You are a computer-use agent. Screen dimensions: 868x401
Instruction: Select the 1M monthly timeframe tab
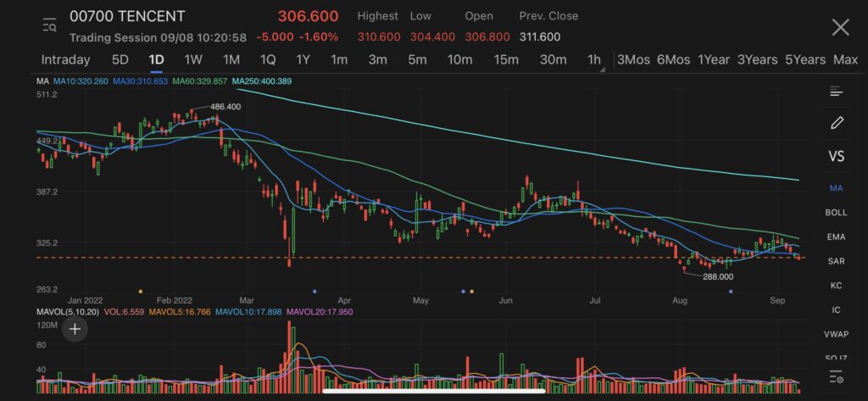(231, 60)
